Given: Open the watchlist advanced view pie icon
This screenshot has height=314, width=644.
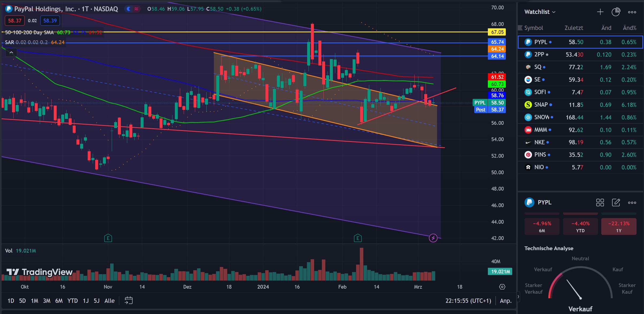Looking at the screenshot, I should [616, 12].
